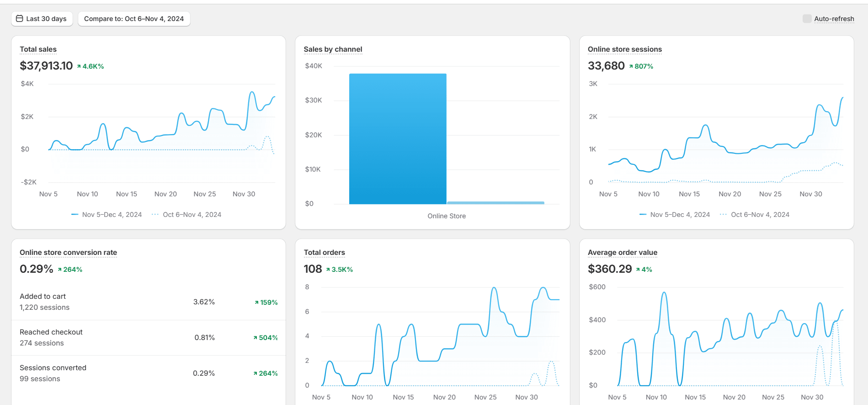This screenshot has width=868, height=405.
Task: Click Nov 5–Dec 4 legend in sessions chart
Action: point(675,215)
